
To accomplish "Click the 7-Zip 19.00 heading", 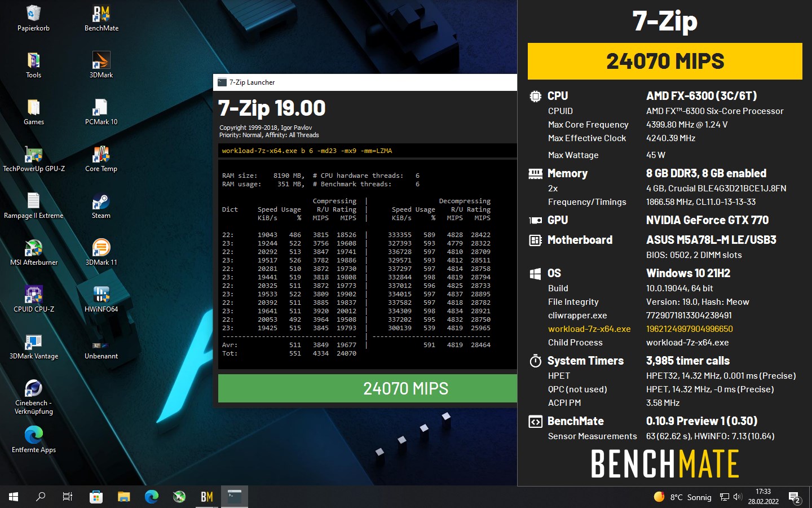I will point(272,108).
